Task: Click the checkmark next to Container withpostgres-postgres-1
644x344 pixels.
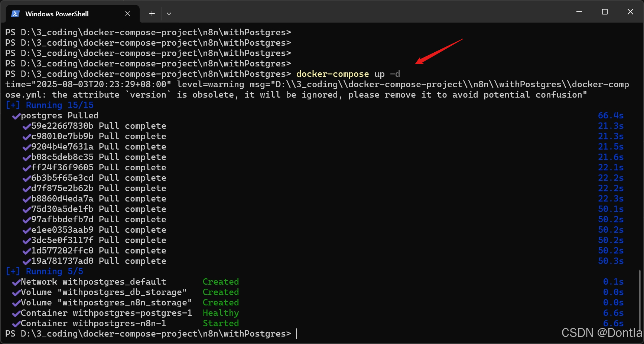Action: click(16, 313)
